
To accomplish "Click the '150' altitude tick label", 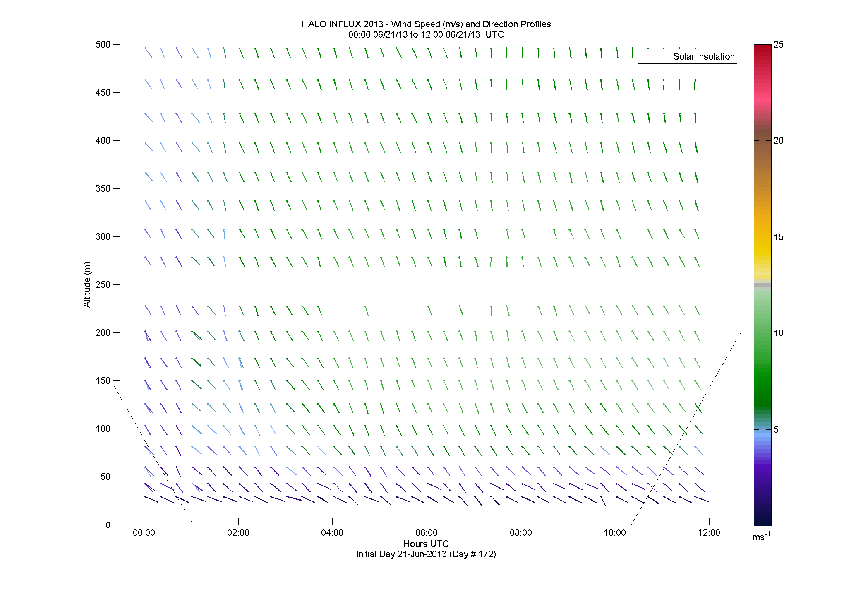I will (103, 381).
